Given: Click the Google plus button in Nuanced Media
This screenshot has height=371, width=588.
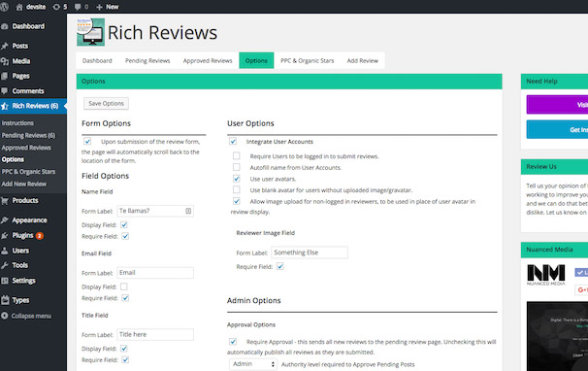Looking at the screenshot, I should pos(581,289).
